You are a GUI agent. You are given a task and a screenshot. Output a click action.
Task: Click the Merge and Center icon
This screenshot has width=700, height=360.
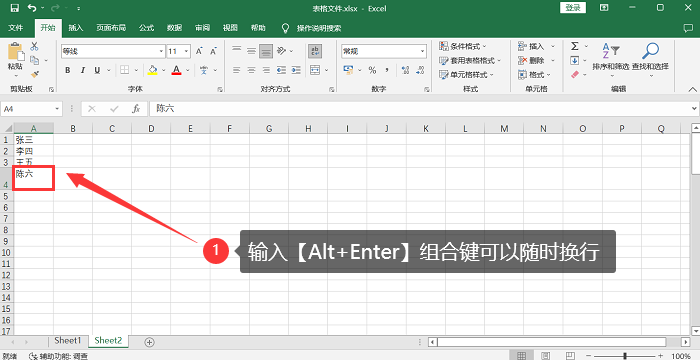coord(315,70)
